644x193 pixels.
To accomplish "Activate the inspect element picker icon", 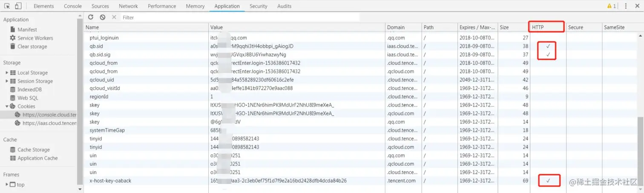I will [7, 6].
